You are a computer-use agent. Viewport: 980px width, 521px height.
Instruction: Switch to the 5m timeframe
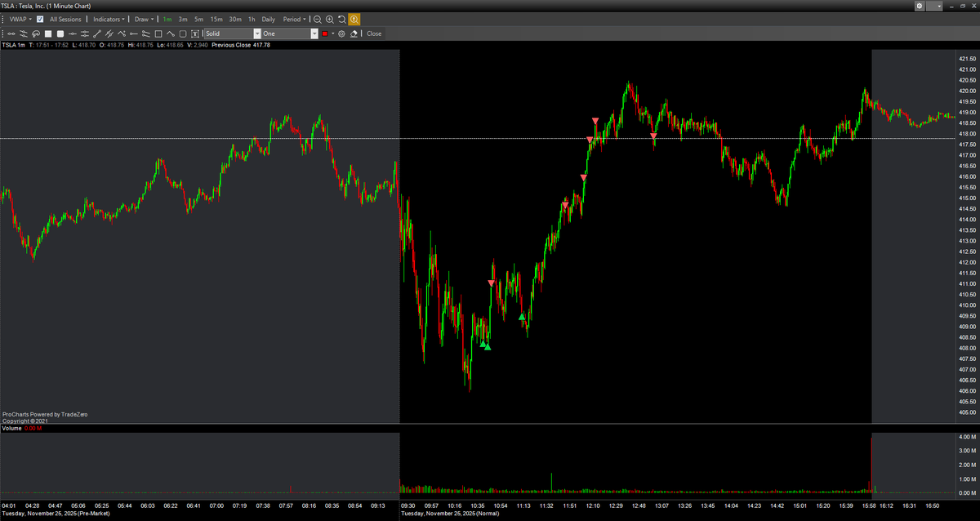click(198, 19)
